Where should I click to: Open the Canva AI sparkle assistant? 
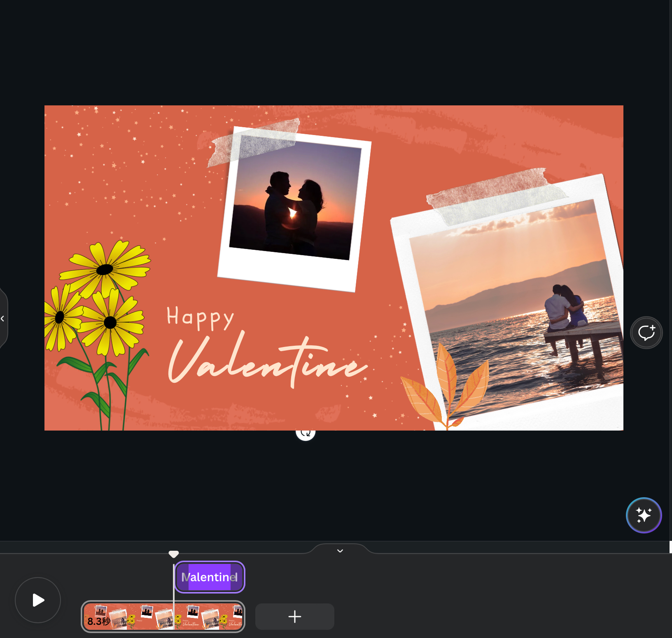(x=644, y=515)
